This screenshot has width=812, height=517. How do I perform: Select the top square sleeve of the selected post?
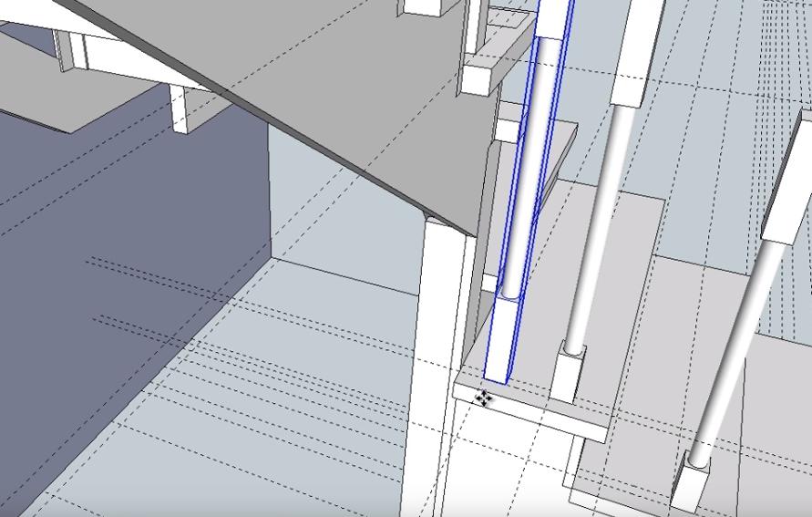pos(554,18)
